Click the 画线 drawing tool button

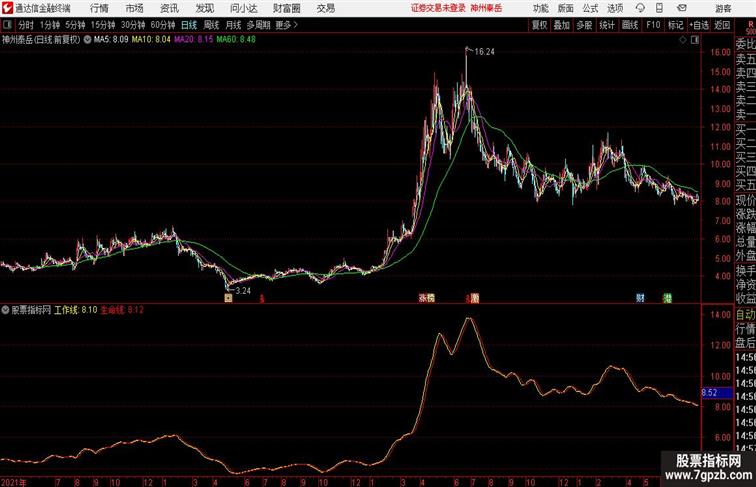click(x=630, y=25)
